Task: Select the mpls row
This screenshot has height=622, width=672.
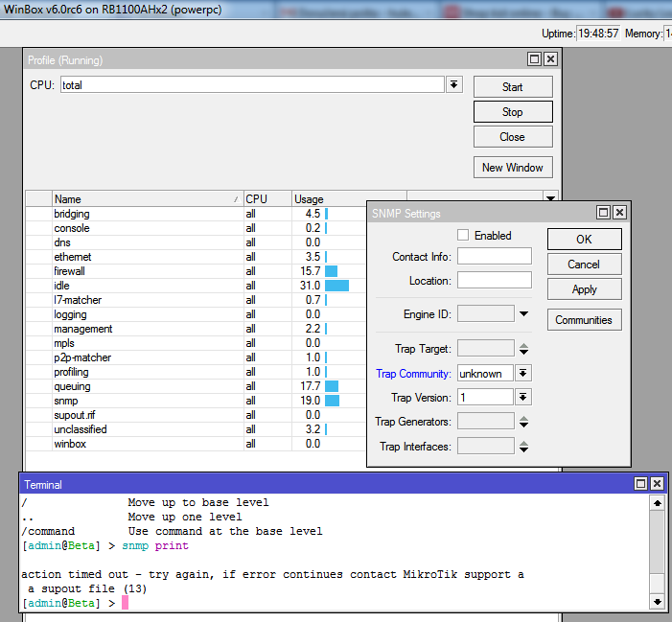Action: (196, 343)
